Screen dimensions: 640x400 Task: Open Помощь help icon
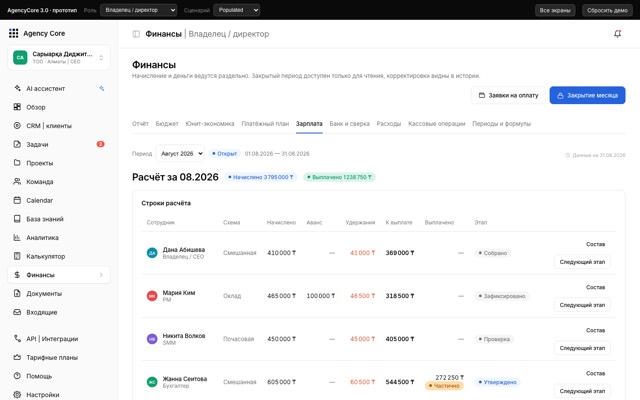pyautogui.click(x=17, y=376)
